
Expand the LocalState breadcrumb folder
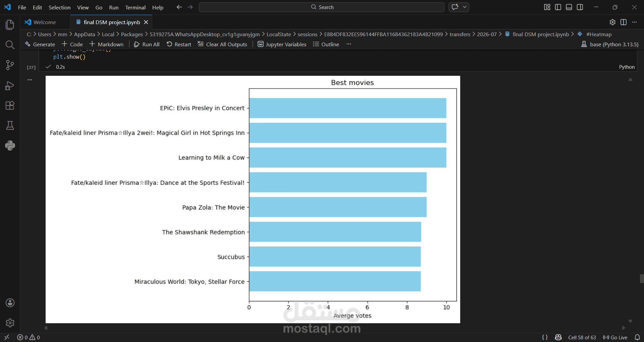(x=279, y=34)
